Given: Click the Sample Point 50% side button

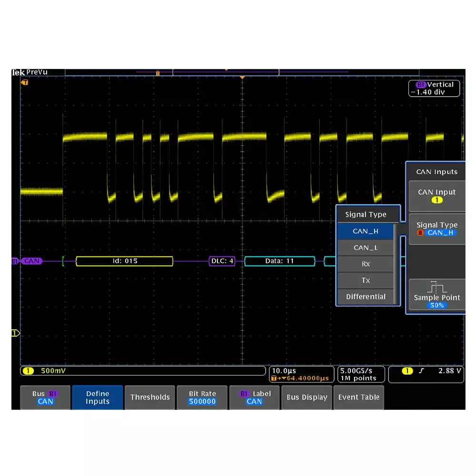Looking at the screenshot, I should [437, 295].
